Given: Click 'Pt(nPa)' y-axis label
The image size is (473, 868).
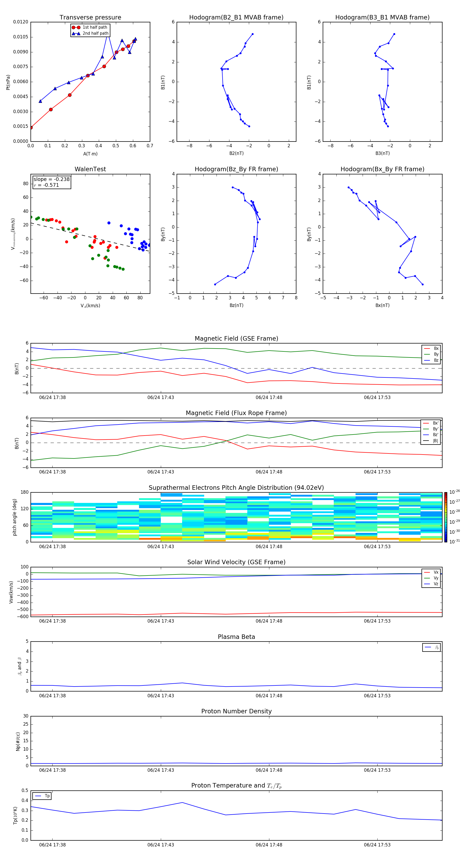Looking at the screenshot, I should click(8, 82).
